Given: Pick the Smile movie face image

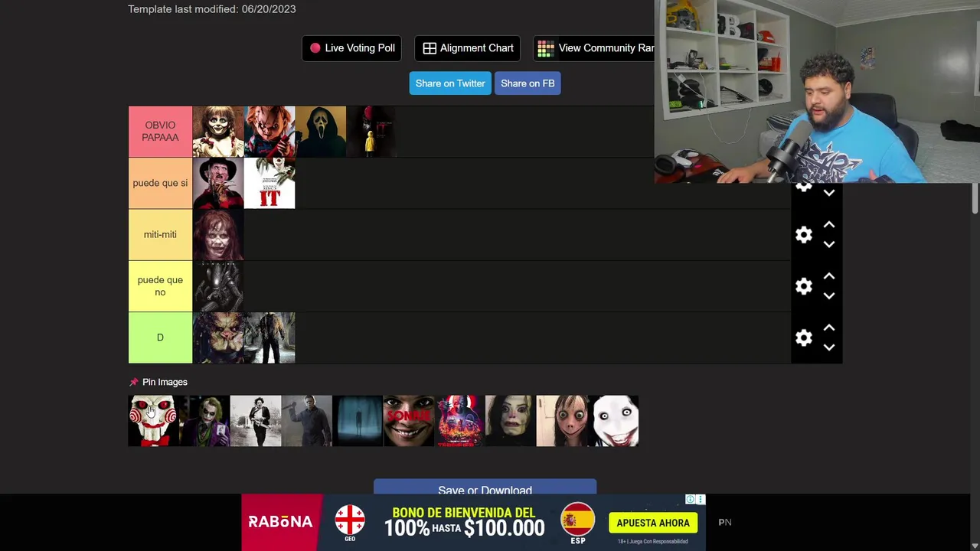Looking at the screenshot, I should [x=409, y=421].
